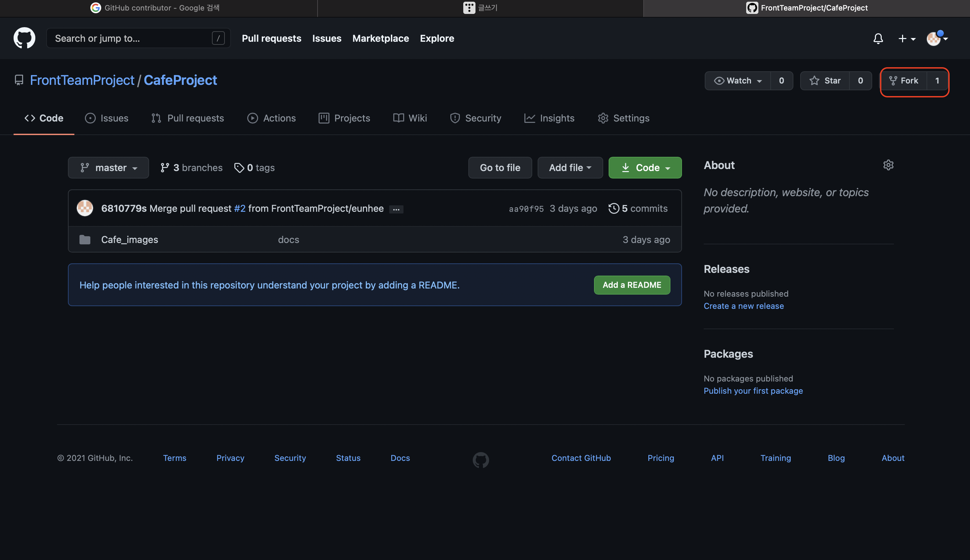Image resolution: width=970 pixels, height=560 pixels.
Task: Click the footer GitHub logo
Action: (481, 460)
